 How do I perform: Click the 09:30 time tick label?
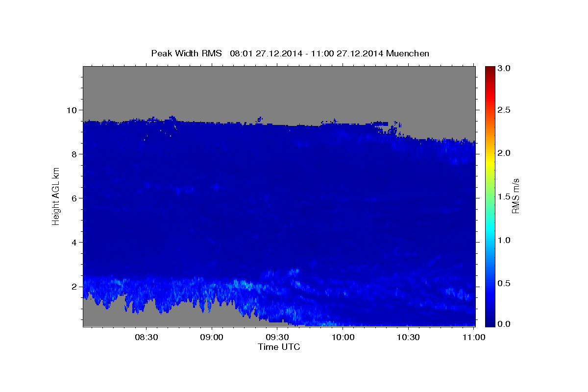278,337
